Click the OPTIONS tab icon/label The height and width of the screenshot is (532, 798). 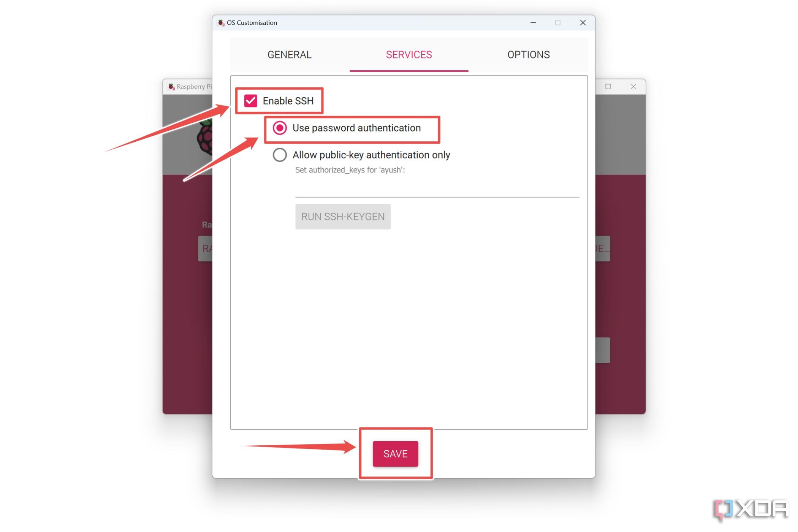coord(529,55)
